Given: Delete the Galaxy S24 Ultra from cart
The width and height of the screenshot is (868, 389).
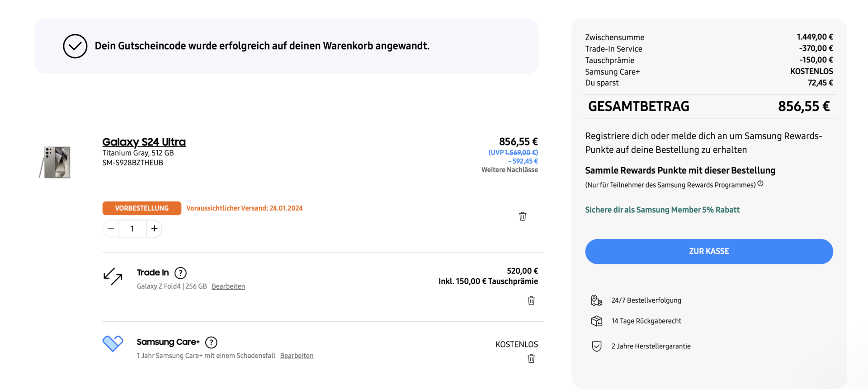Looking at the screenshot, I should coord(523,216).
